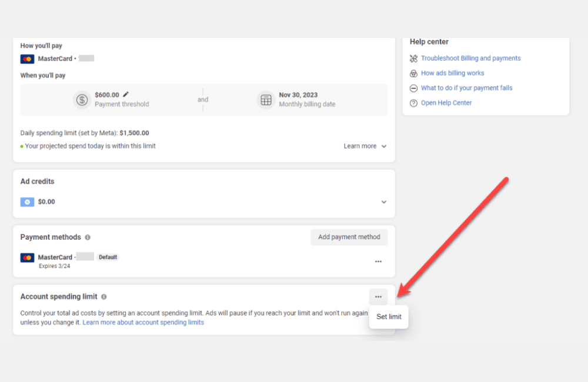Follow Learn more about account spending limits link
The height and width of the screenshot is (382, 588).
143,322
